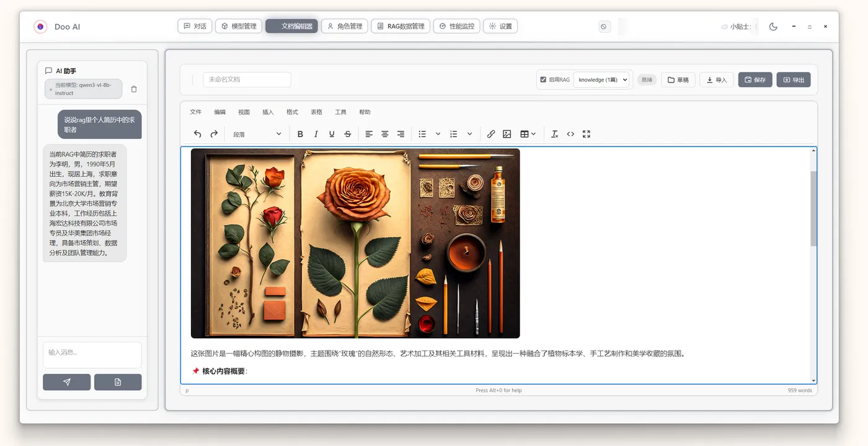Click the 未命名文档 title input field
This screenshot has height=446, width=868.
(x=247, y=79)
